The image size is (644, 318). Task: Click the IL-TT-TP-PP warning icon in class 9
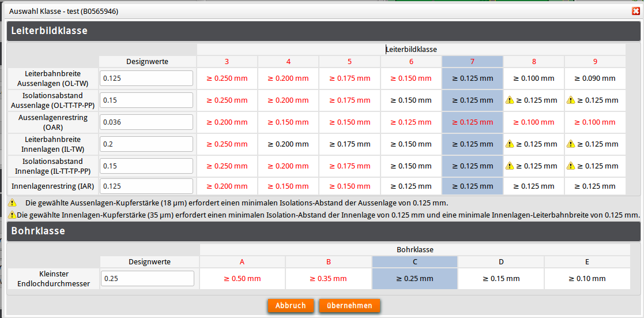point(570,166)
